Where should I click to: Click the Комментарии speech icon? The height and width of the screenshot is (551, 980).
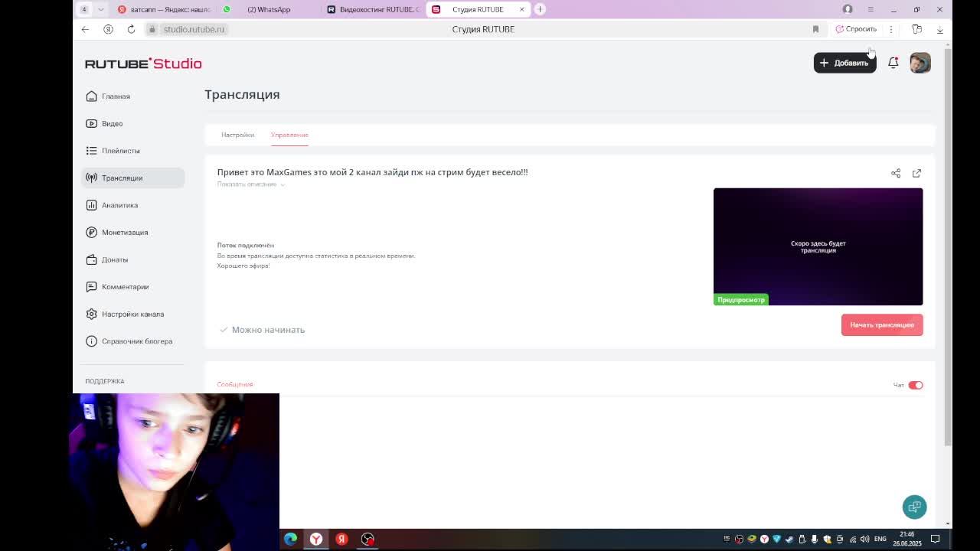click(92, 286)
